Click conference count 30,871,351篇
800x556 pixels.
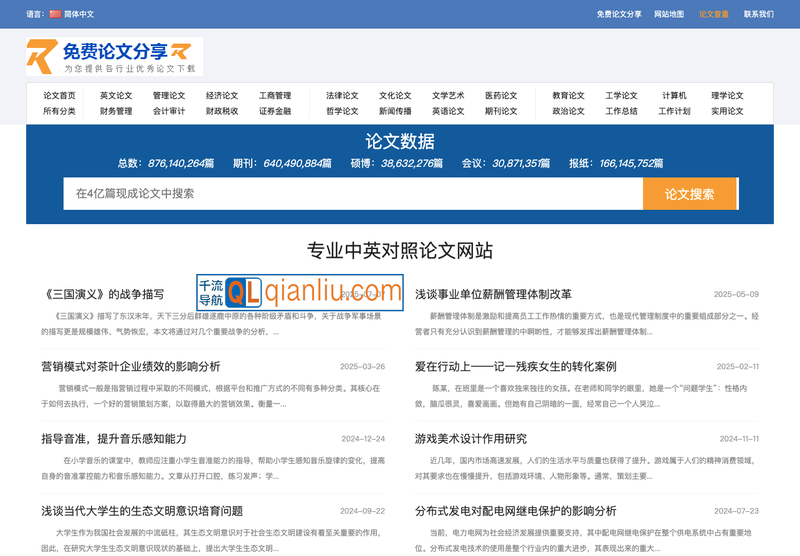(x=521, y=163)
